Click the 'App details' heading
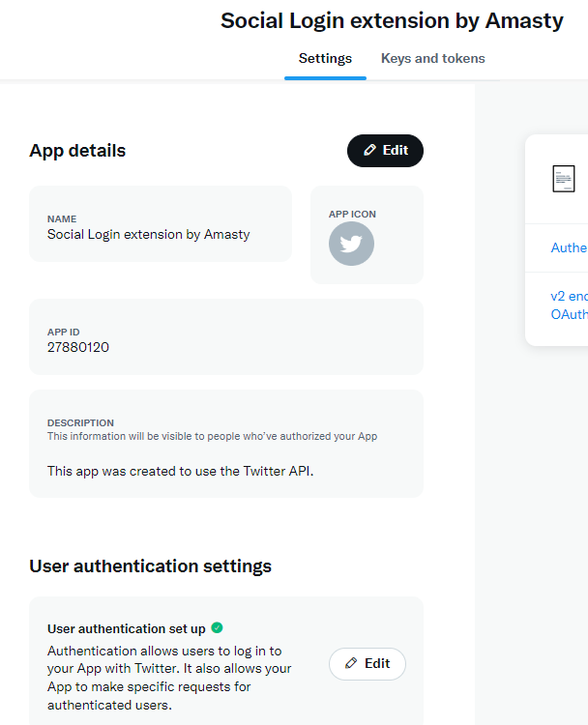This screenshot has height=725, width=588. (77, 151)
